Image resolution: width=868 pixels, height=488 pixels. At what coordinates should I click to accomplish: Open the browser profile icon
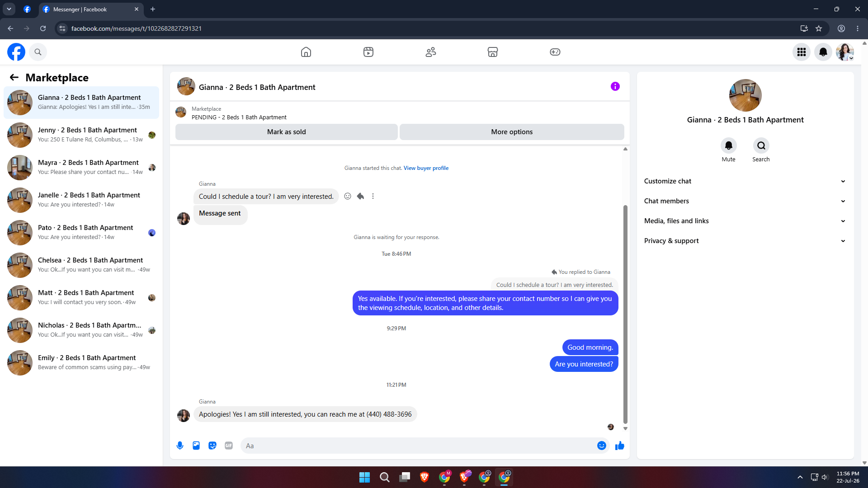tap(841, 28)
